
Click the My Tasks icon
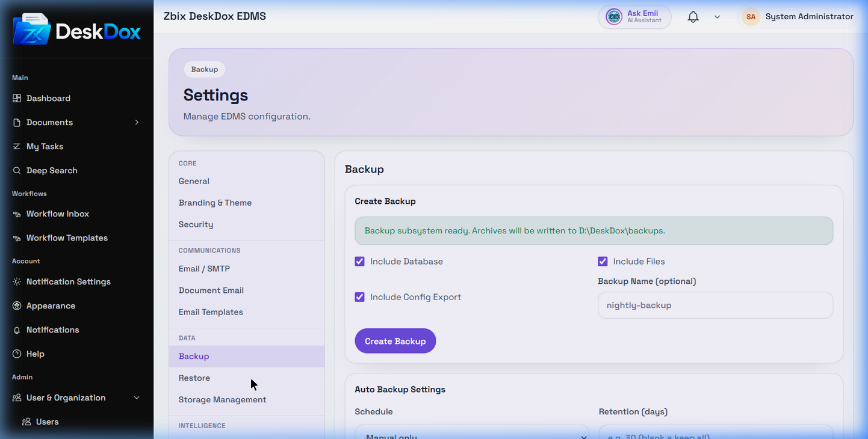pos(17,146)
